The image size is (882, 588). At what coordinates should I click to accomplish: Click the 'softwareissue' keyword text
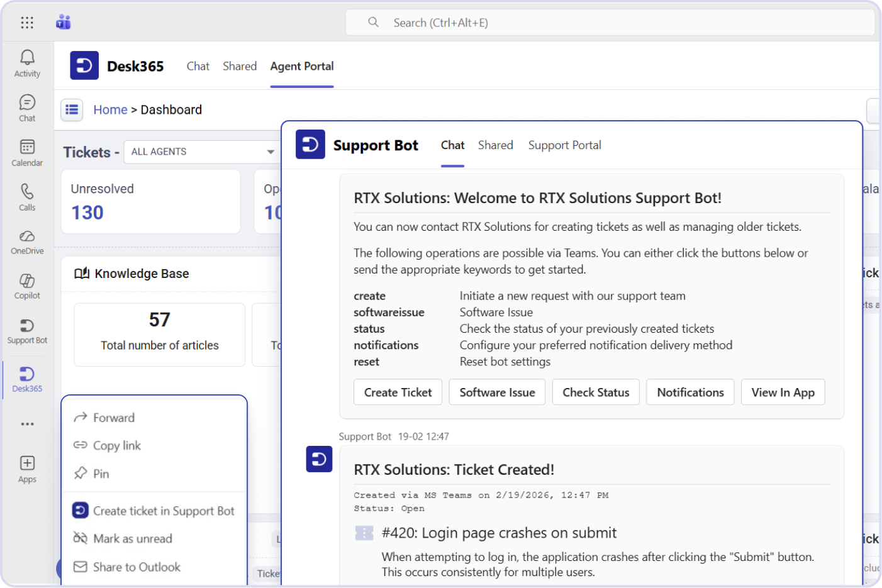tap(389, 313)
